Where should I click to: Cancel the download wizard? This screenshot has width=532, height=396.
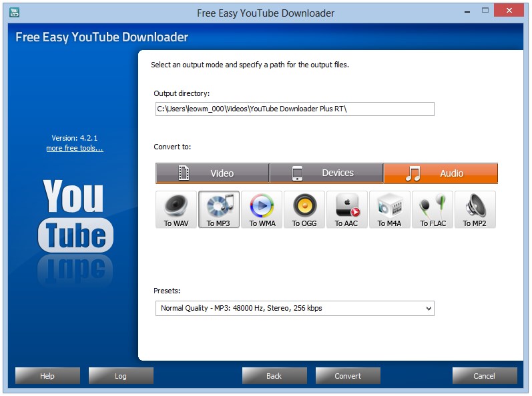485,376
